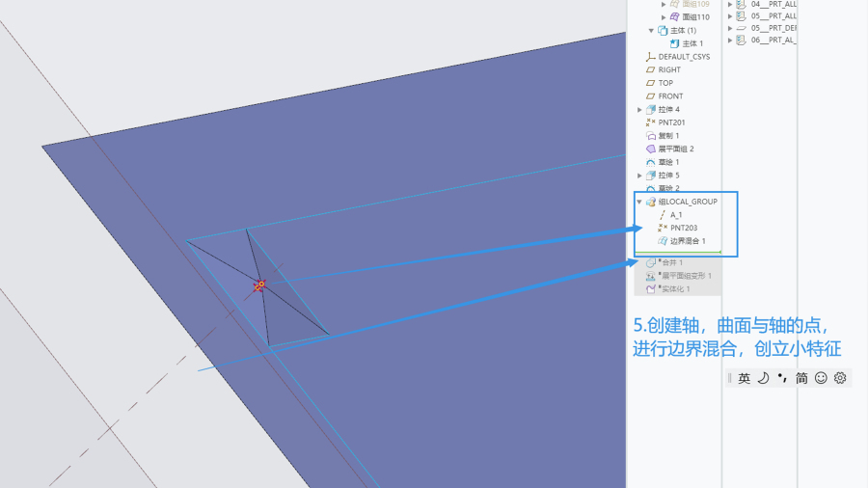The width and height of the screenshot is (868, 488).
Task: Click the red point marker in viewport
Action: click(258, 285)
